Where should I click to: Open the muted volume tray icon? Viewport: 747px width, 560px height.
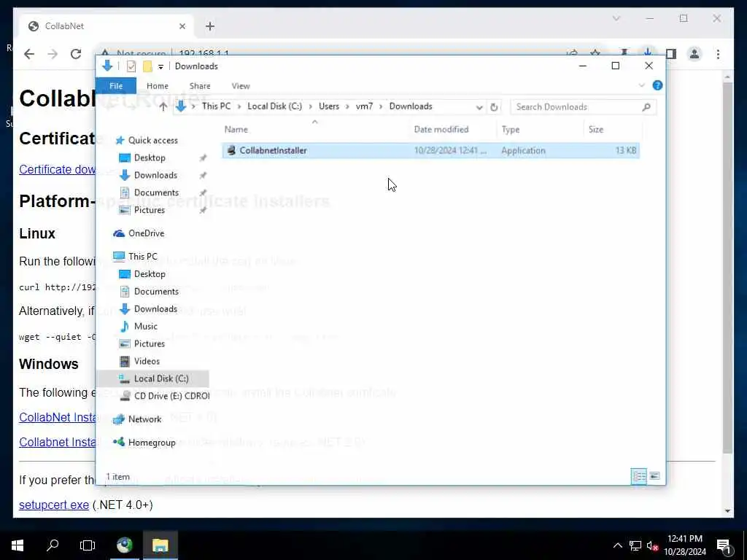click(652, 545)
